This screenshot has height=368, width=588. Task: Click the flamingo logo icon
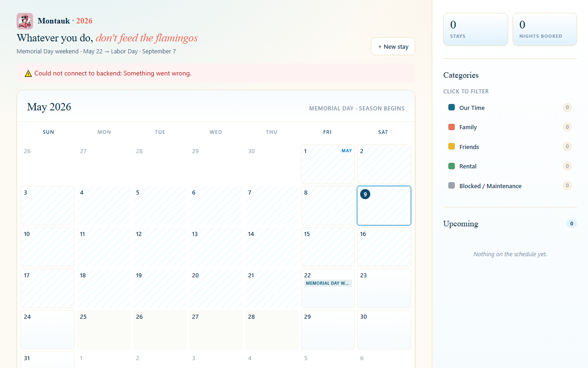tap(25, 21)
